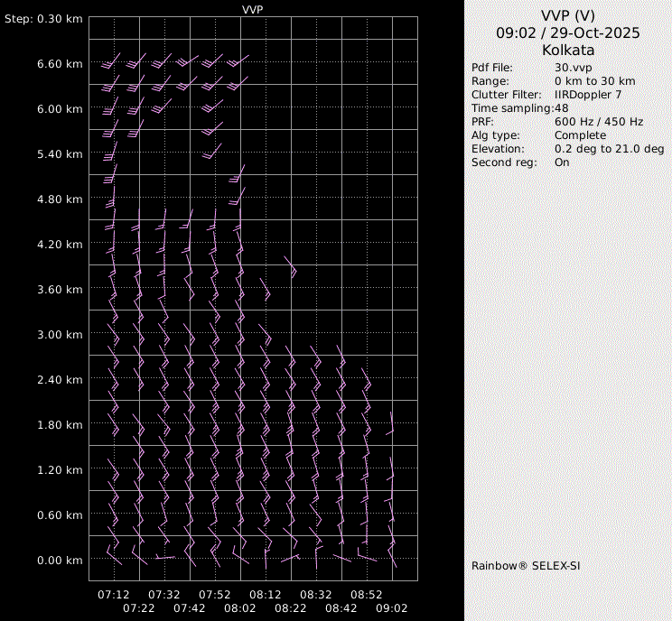
Task: Click the IIRDoppler 7 clutter filter value
Action: [587, 95]
